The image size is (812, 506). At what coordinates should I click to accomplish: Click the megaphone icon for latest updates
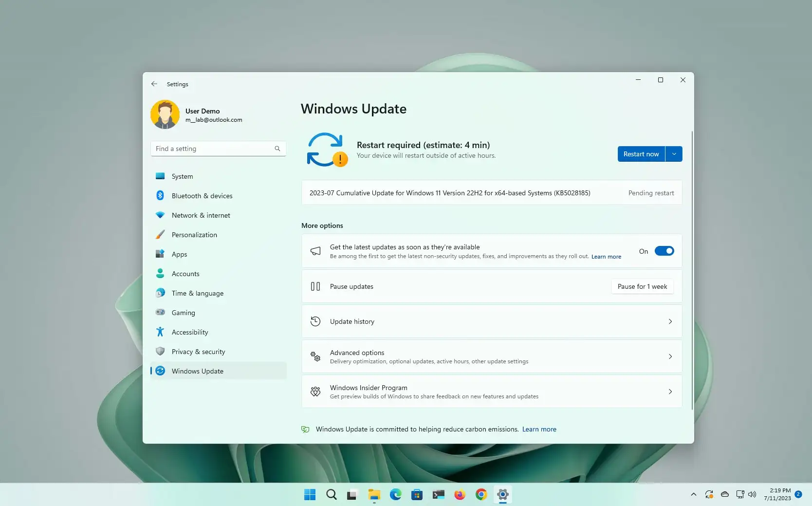pyautogui.click(x=315, y=251)
